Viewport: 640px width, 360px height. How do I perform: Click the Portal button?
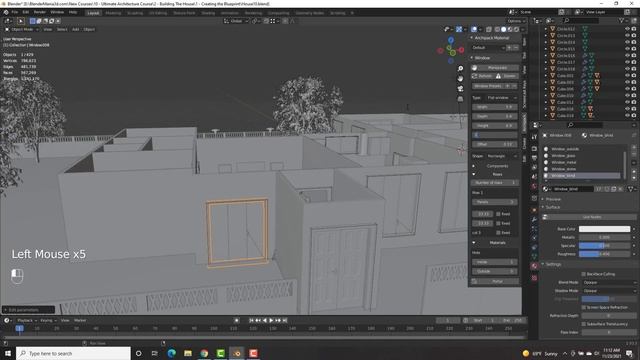tap(495, 281)
